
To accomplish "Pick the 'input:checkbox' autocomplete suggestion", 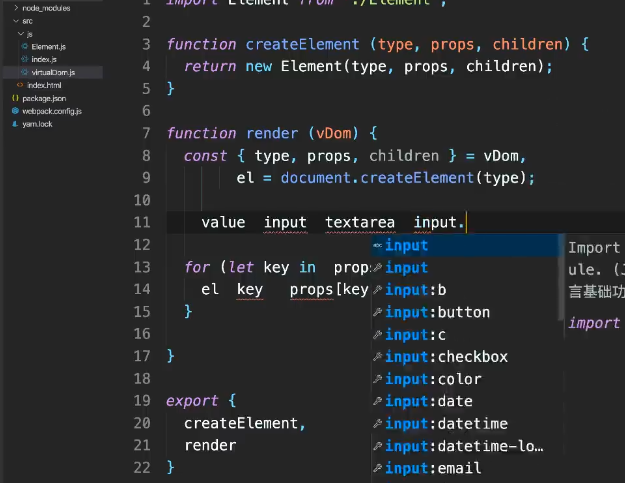I will [466, 357].
